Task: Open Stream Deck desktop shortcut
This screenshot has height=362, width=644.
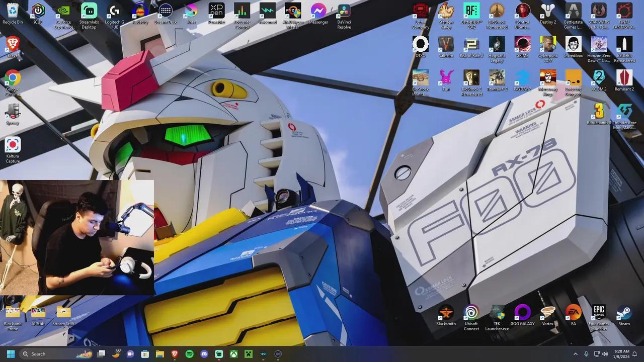Action: point(166,14)
